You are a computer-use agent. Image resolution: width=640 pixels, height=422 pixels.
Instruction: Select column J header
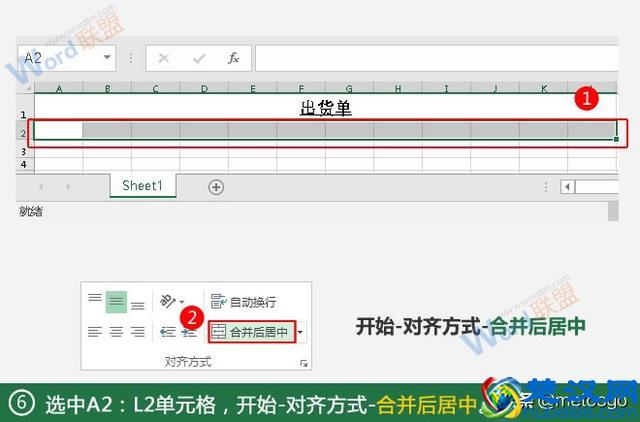pyautogui.click(x=495, y=88)
